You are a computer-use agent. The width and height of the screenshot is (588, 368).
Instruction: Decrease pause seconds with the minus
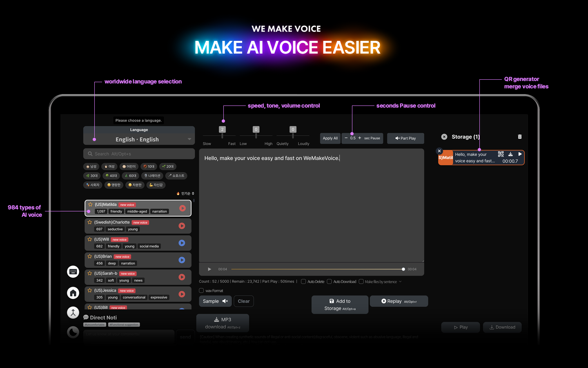pos(346,138)
